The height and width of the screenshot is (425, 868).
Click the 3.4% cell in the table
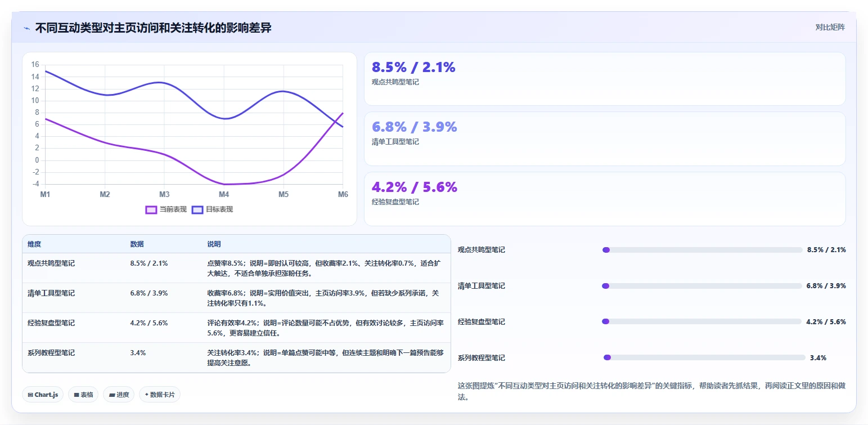pos(138,353)
